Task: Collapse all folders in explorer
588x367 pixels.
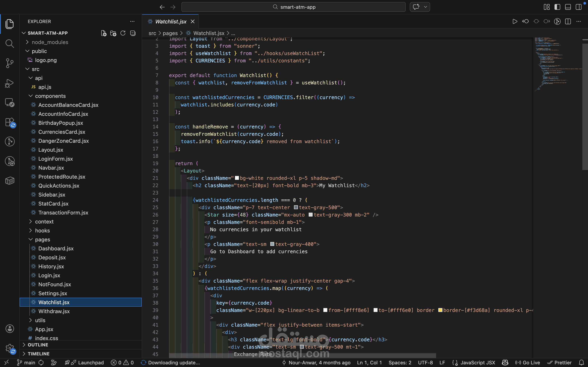Action: pos(133,33)
